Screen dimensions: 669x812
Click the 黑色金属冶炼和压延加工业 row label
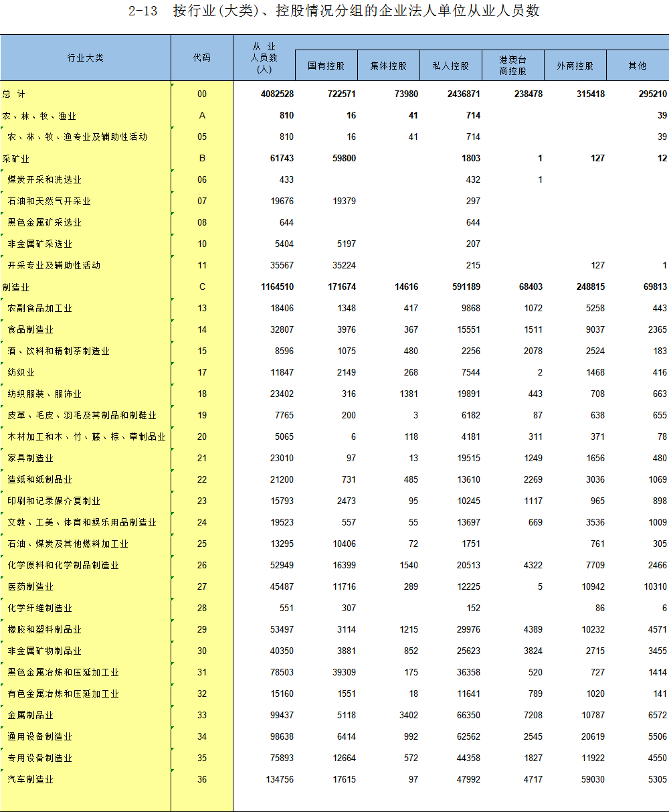click(x=63, y=673)
